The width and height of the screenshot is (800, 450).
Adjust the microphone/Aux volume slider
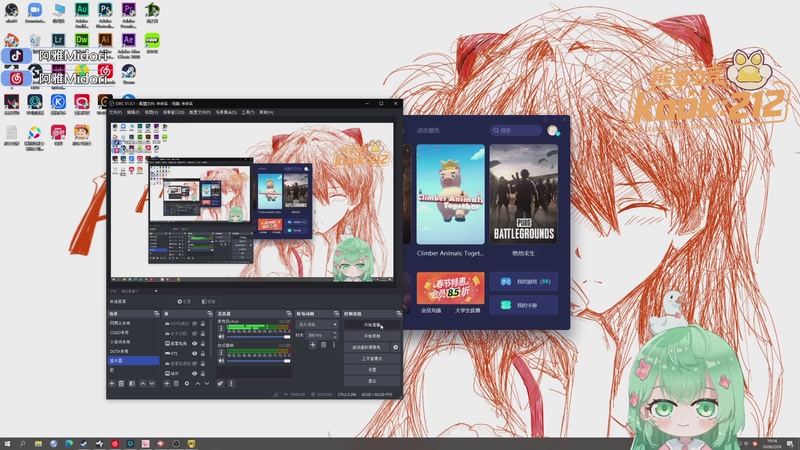[x=258, y=337]
